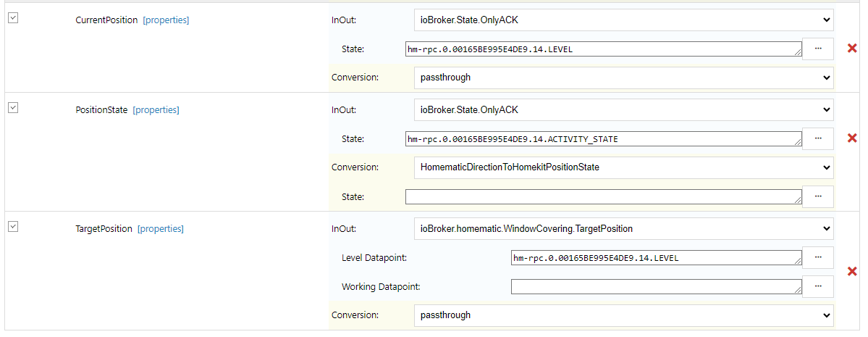Image resolution: width=868 pixels, height=337 pixels.
Task: Delete the CurrentPosition characteristic with red X
Action: 852,49
